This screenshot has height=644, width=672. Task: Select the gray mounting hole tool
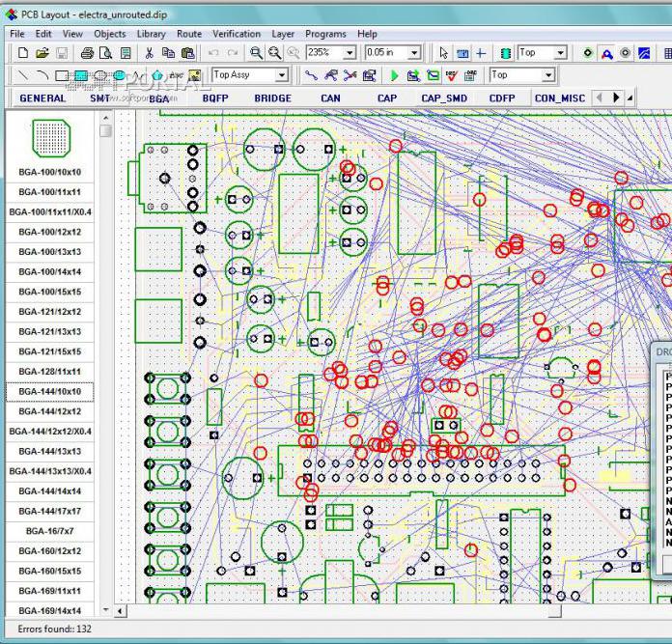pos(626,53)
